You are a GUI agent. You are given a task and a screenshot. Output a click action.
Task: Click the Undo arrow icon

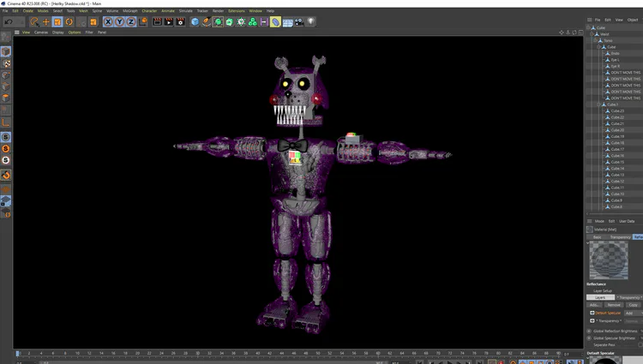coord(9,21)
